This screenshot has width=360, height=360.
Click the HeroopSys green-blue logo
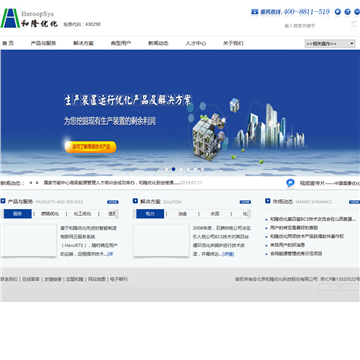[x=10, y=18]
